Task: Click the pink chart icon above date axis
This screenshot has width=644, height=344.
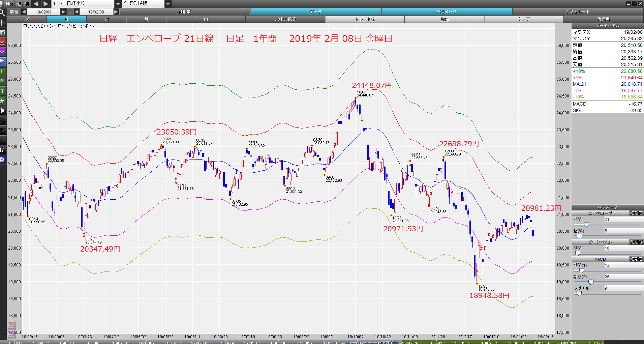Action: tap(11, 325)
